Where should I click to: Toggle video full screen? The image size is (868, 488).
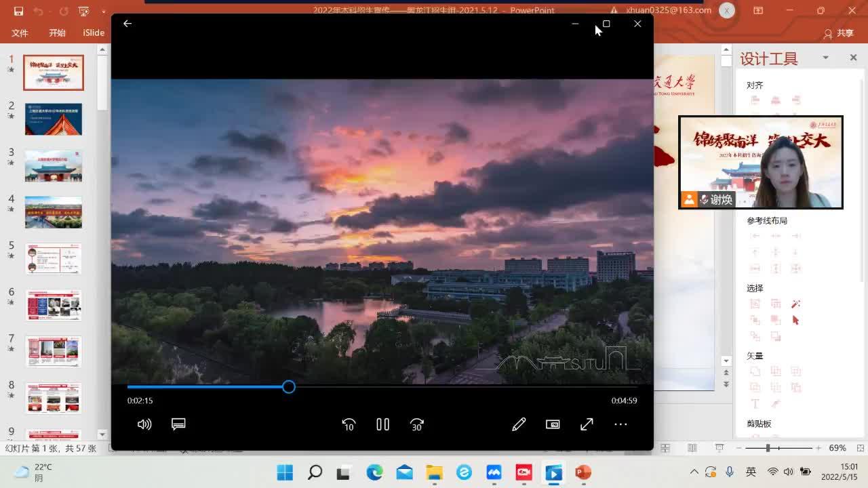(587, 424)
